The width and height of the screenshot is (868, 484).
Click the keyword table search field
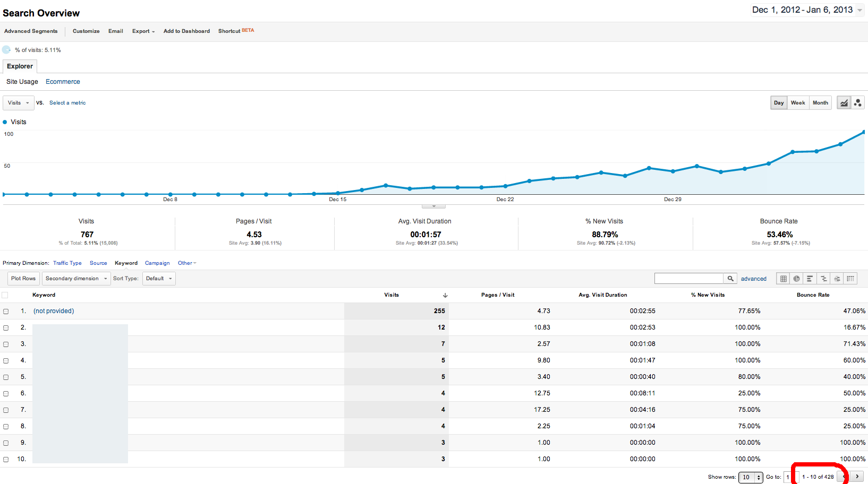tap(688, 279)
